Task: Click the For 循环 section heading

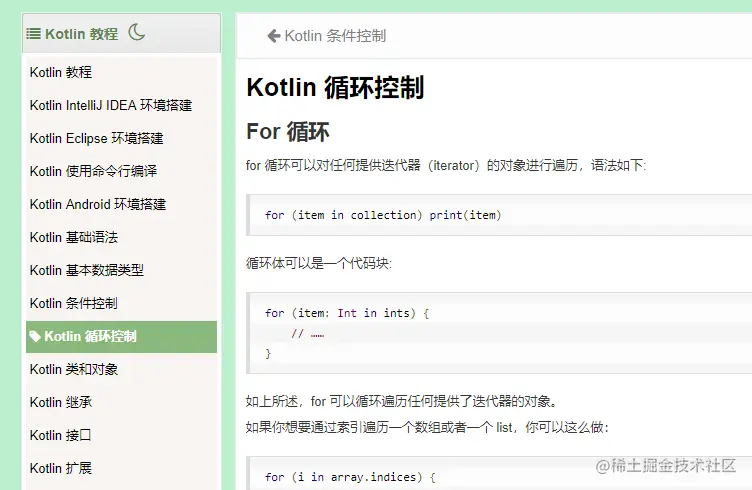Action: (x=288, y=132)
